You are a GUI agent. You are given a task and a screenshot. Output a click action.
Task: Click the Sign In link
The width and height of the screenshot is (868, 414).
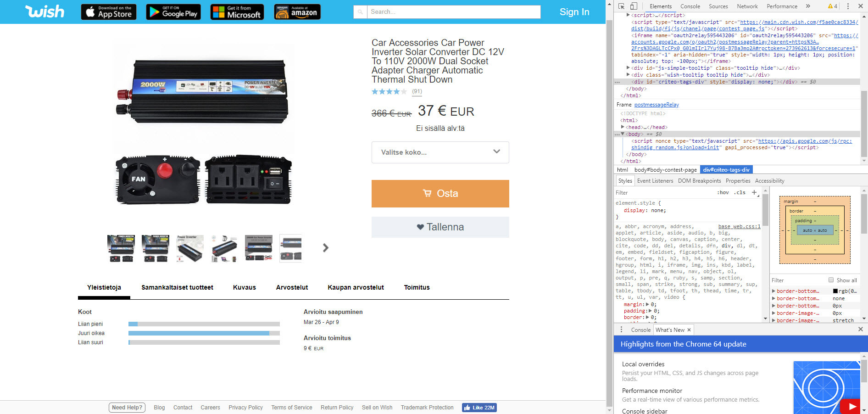tap(574, 12)
